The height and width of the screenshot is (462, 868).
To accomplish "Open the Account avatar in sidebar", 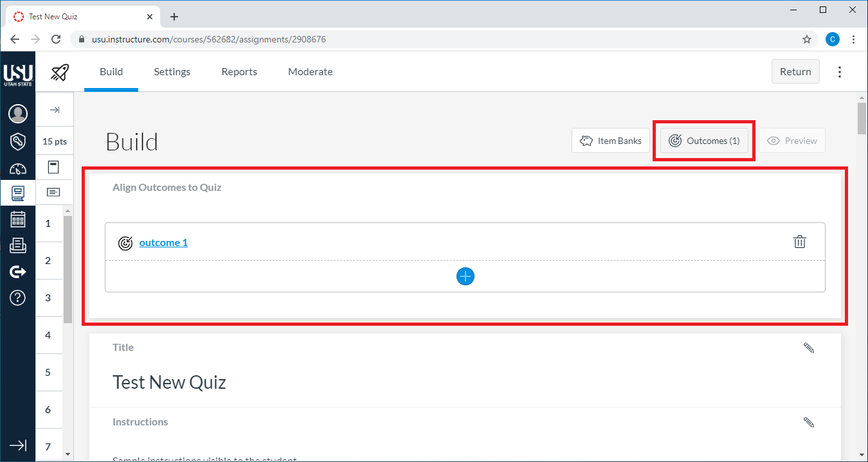I will (18, 114).
